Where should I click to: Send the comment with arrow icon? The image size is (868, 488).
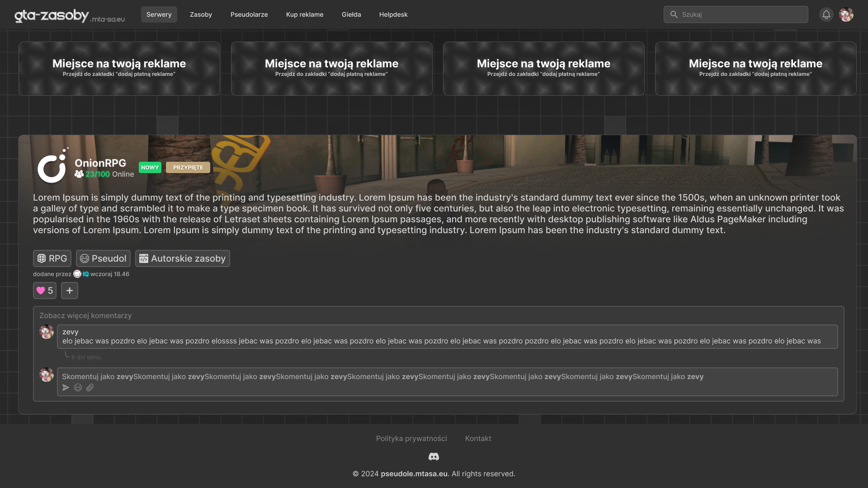(66, 388)
